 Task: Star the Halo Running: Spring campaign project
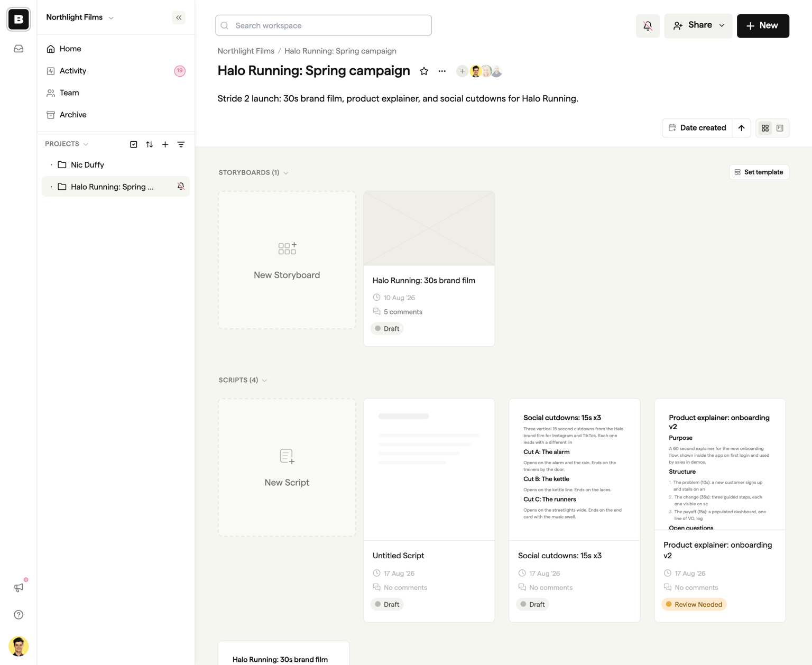424,71
